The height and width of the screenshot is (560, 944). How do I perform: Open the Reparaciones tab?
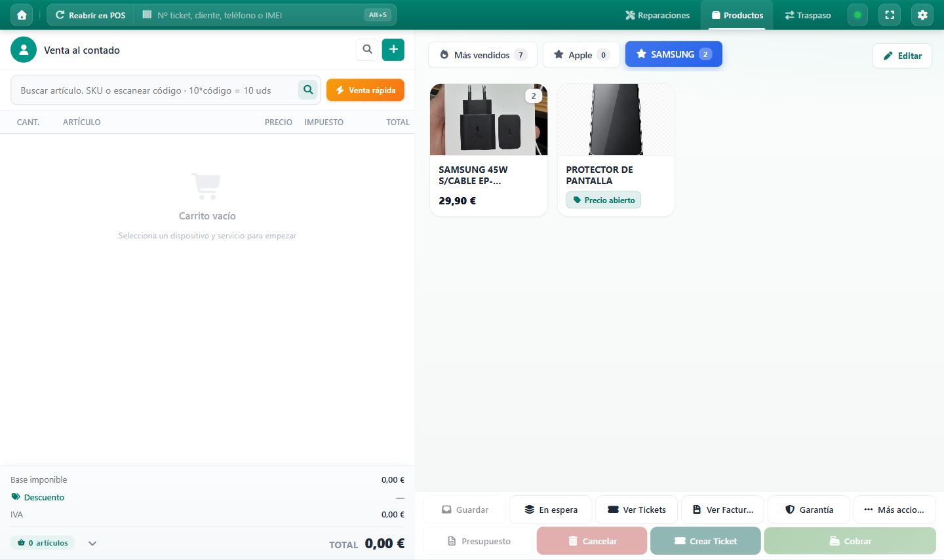pos(658,15)
